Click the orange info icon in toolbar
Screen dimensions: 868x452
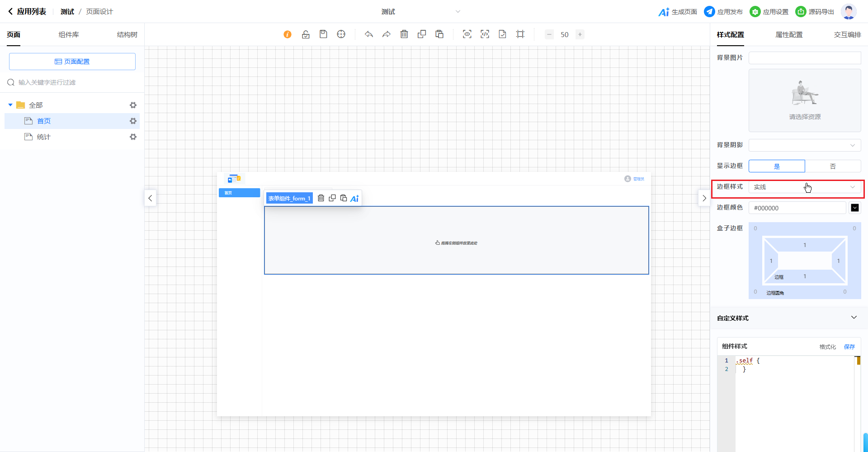click(x=288, y=34)
